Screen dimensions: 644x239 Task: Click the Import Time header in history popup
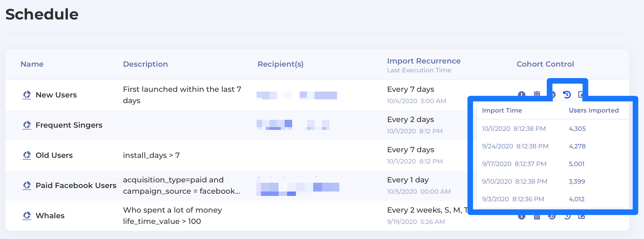tap(502, 110)
